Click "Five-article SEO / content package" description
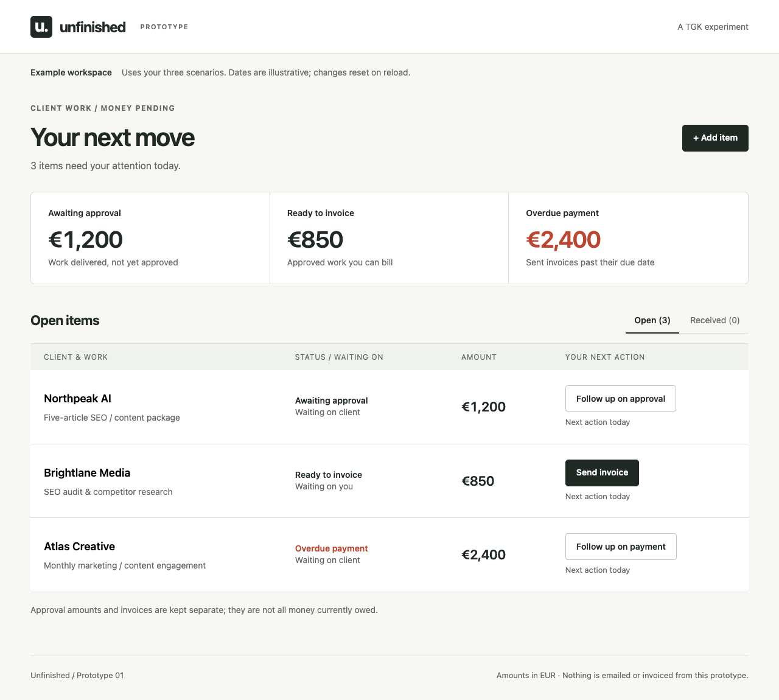 point(112,418)
